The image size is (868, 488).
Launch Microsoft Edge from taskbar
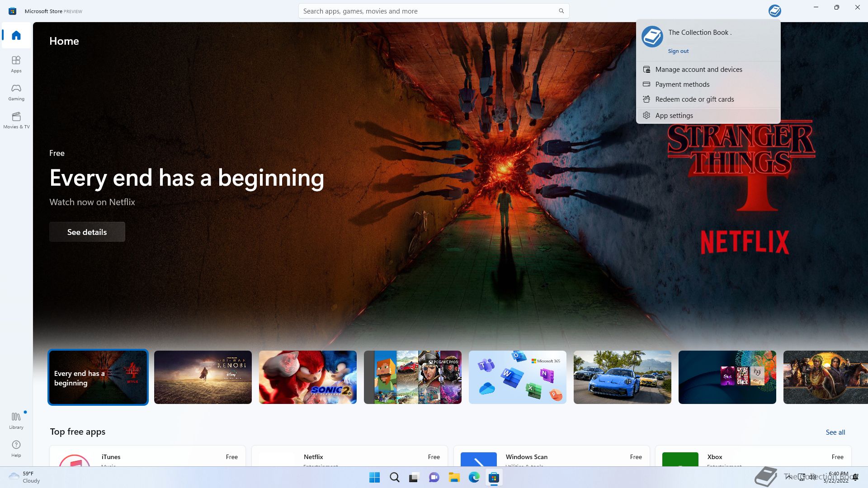tap(474, 478)
